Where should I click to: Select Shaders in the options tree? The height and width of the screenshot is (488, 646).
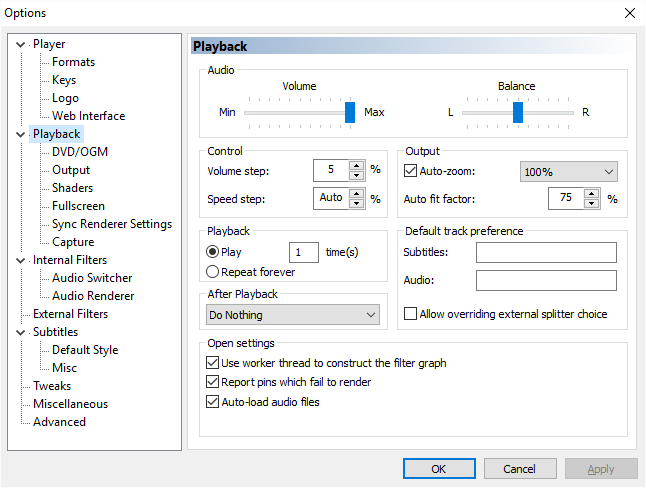[x=72, y=188]
